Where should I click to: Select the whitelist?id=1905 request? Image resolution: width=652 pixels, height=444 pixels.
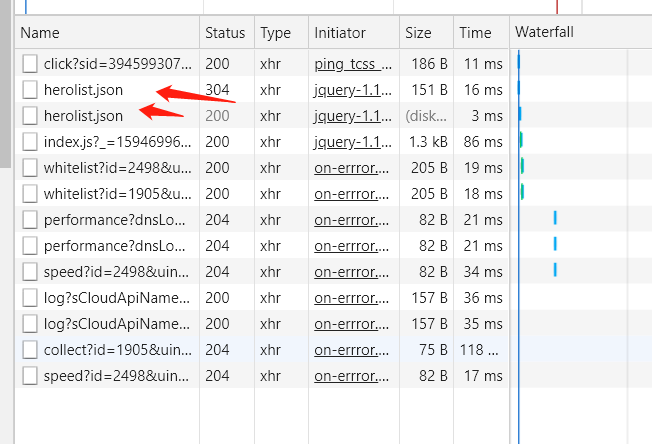(x=118, y=194)
